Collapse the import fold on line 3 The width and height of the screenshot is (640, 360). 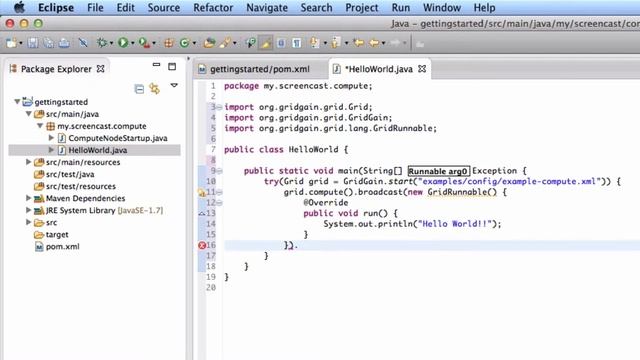click(x=219, y=107)
